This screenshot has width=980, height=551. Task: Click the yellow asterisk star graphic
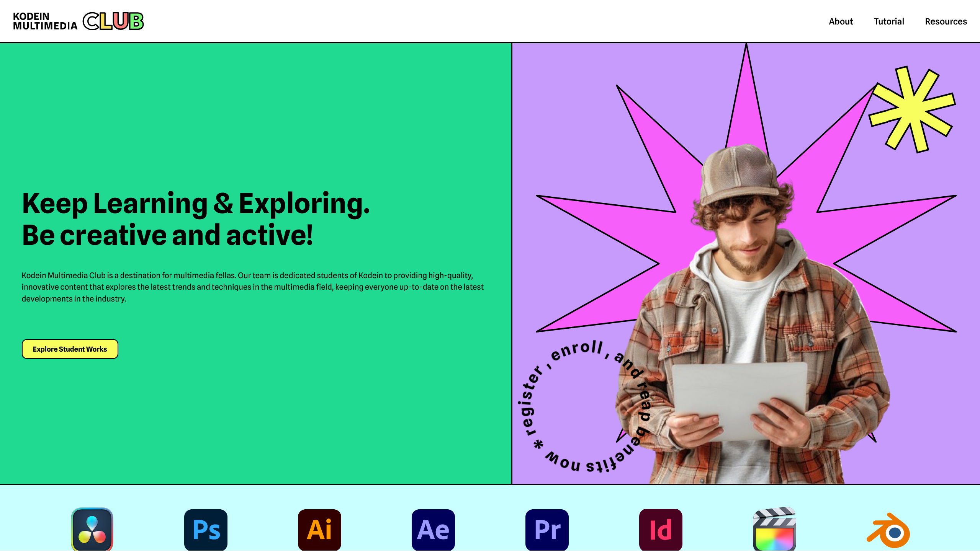(911, 109)
